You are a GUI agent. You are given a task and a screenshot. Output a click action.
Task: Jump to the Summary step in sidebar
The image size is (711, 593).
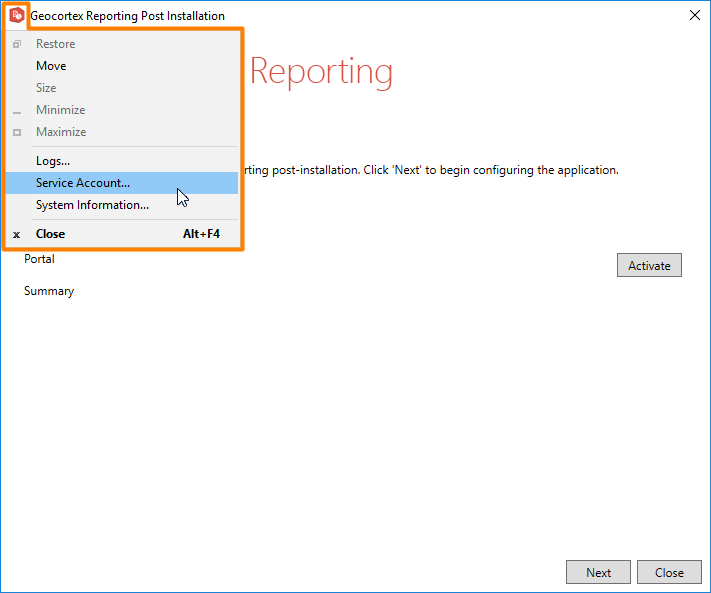pos(49,291)
